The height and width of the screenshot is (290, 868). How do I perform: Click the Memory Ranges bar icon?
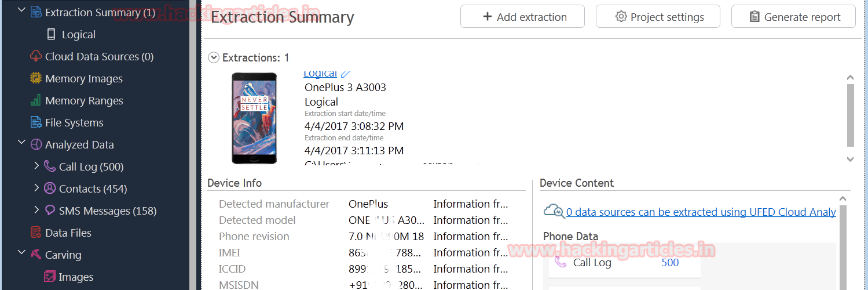click(x=36, y=100)
